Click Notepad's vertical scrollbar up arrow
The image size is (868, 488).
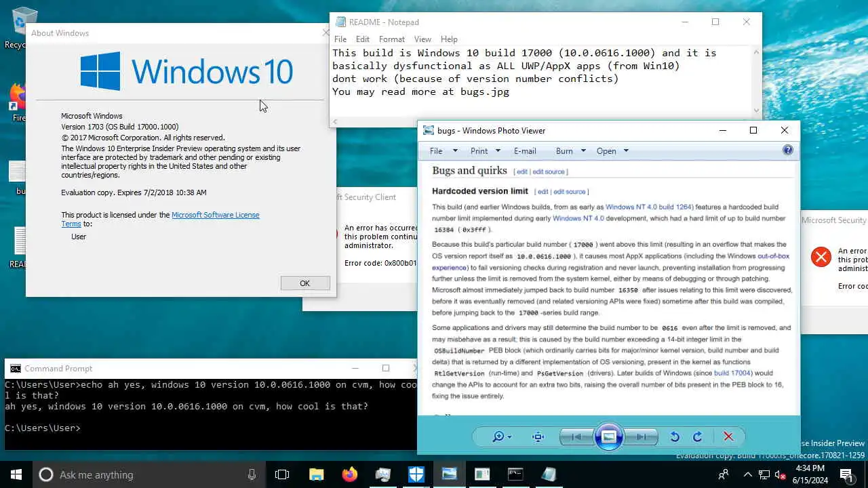click(756, 52)
